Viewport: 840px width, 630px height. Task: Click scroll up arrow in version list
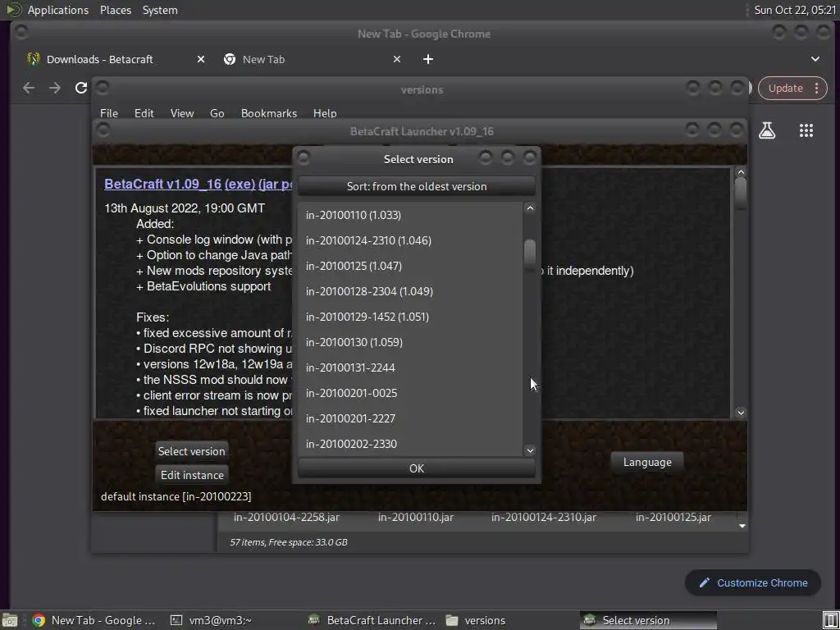click(x=530, y=208)
